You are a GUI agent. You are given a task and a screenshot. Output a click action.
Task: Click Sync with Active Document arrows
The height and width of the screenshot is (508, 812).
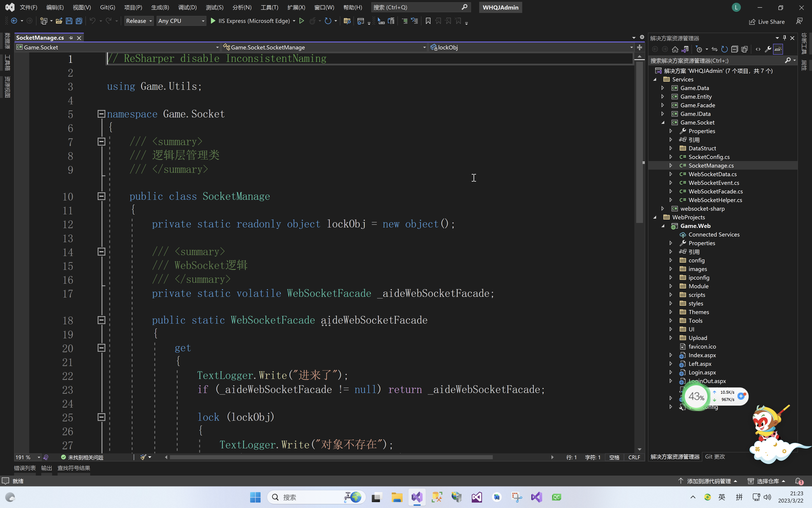715,49
